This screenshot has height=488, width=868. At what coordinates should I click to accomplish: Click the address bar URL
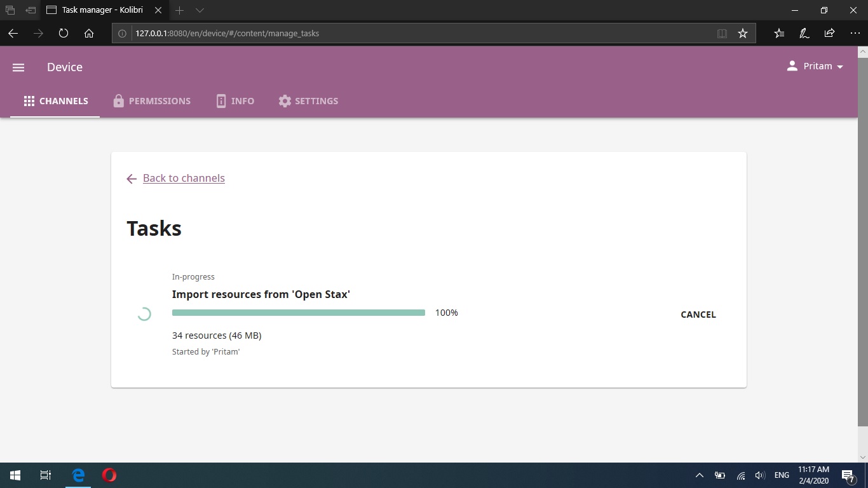coord(227,34)
